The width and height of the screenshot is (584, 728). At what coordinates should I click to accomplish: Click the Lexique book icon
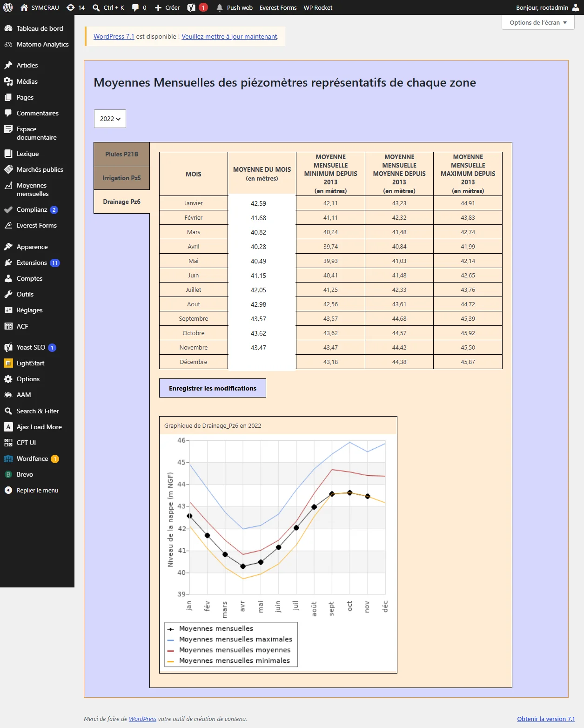pyautogui.click(x=8, y=154)
